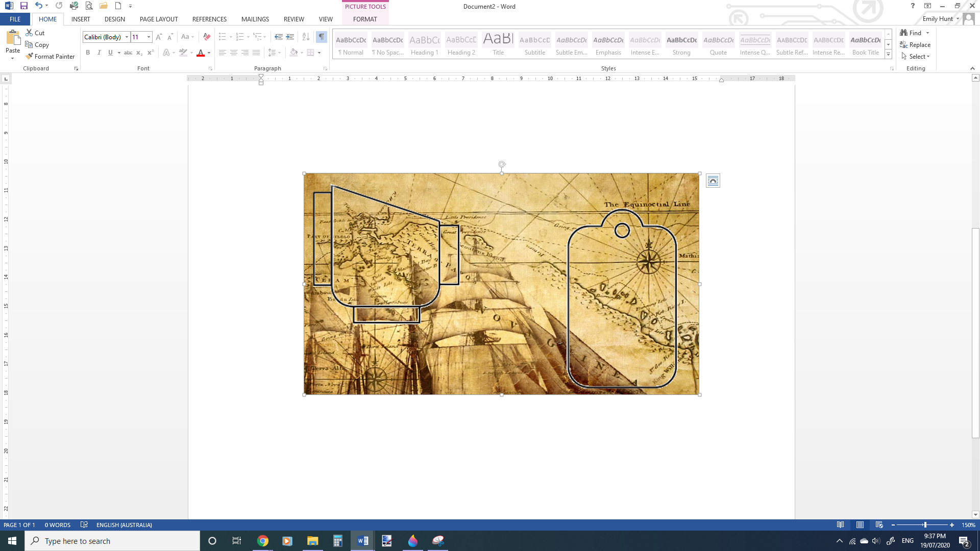Click the Grow Font icon

click(159, 37)
